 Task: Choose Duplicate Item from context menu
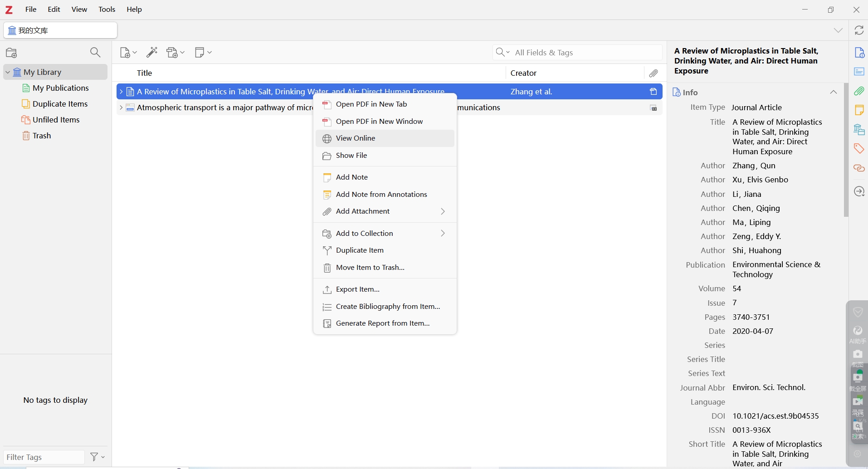tap(385, 250)
